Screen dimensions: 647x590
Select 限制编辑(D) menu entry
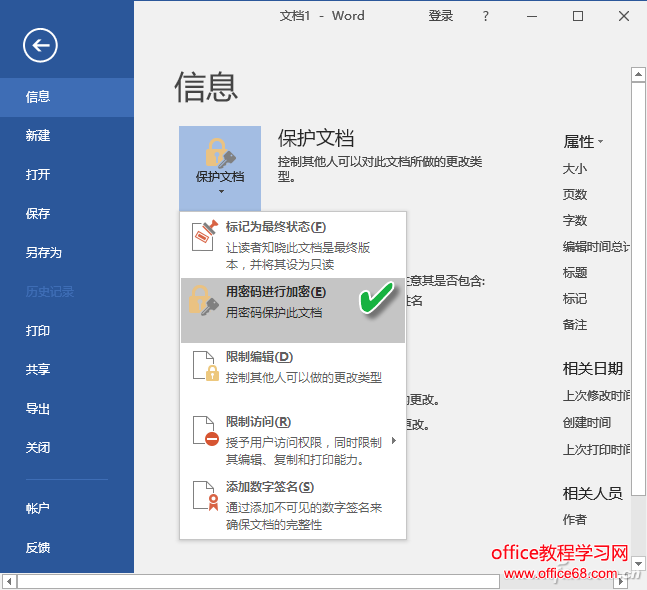pos(293,375)
